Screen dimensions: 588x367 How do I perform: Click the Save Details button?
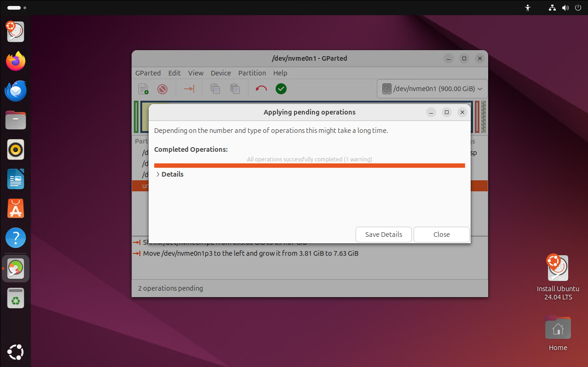(384, 235)
